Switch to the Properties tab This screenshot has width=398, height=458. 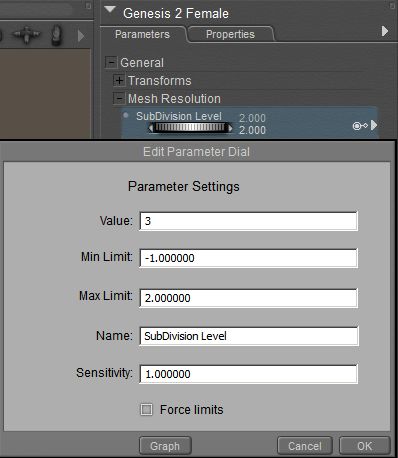click(230, 34)
